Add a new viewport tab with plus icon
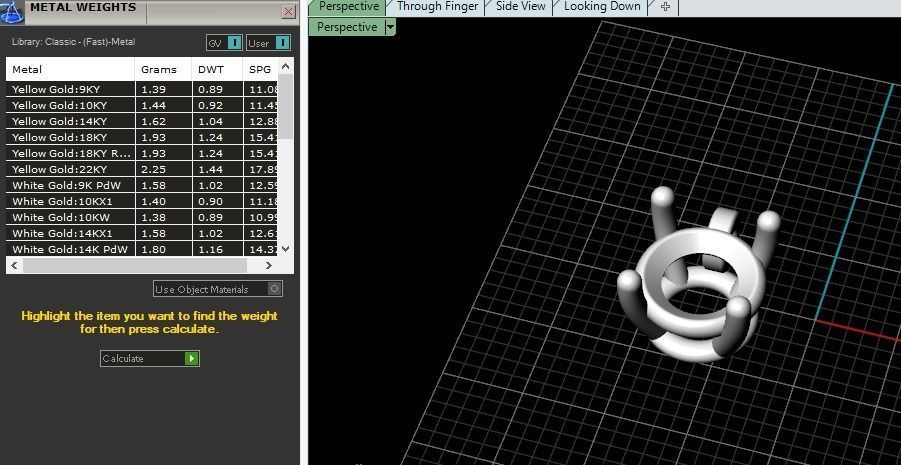This screenshot has width=901, height=465. tap(665, 7)
